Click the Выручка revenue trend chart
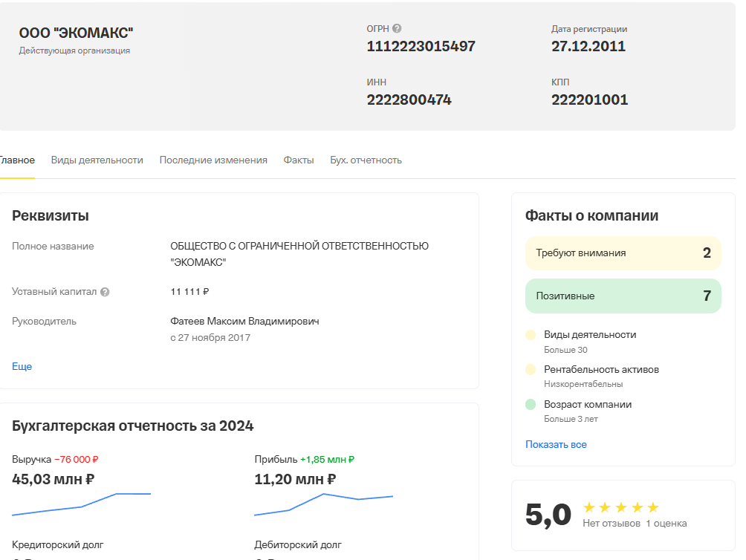Screen dimensions: 746x560 coord(82,504)
